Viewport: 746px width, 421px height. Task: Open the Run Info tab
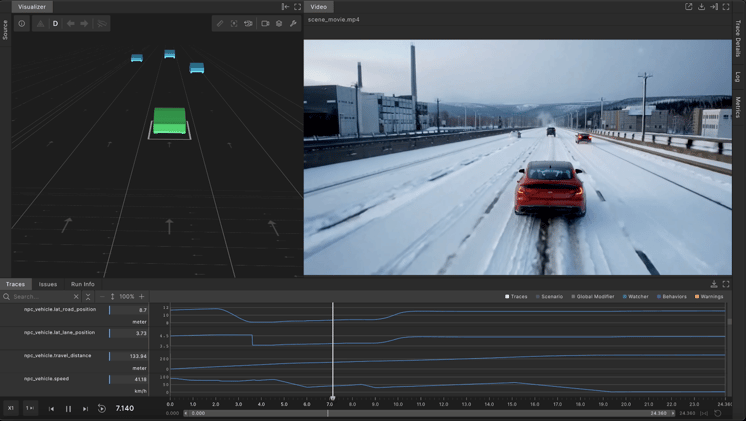tap(83, 284)
